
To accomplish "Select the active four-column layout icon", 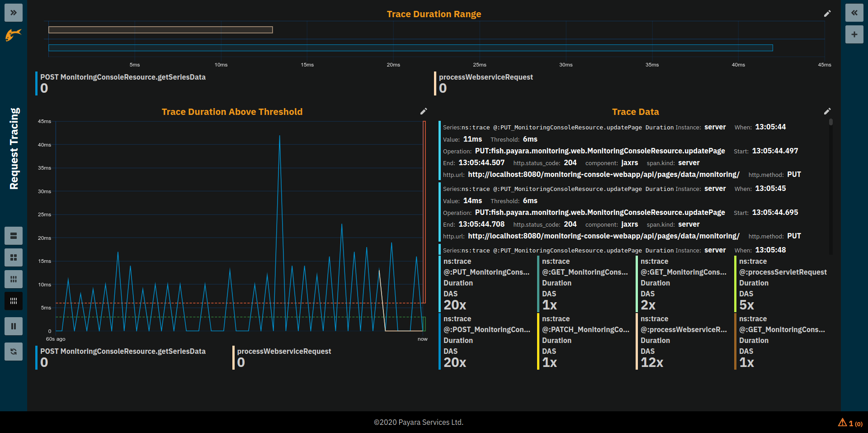I will 14,301.
